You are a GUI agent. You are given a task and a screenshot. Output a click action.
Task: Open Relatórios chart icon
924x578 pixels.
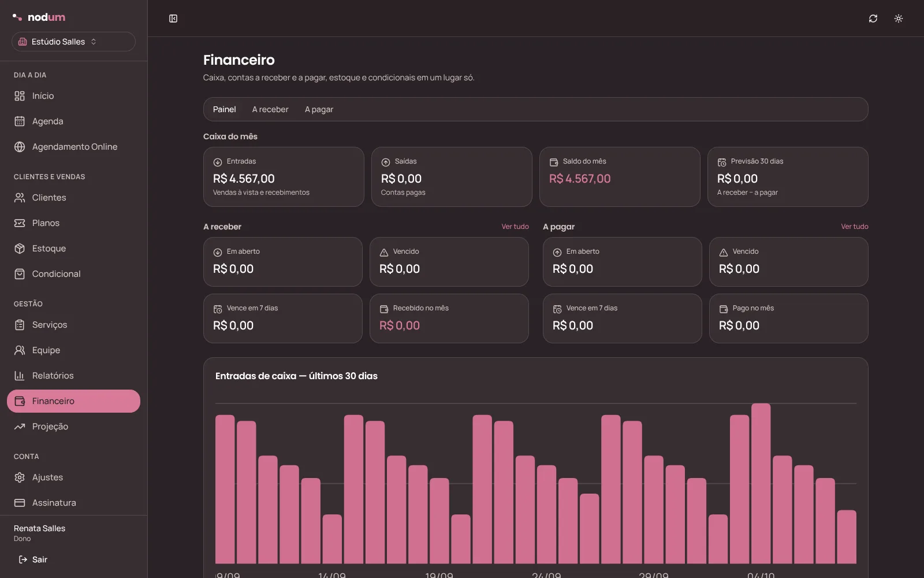click(20, 376)
